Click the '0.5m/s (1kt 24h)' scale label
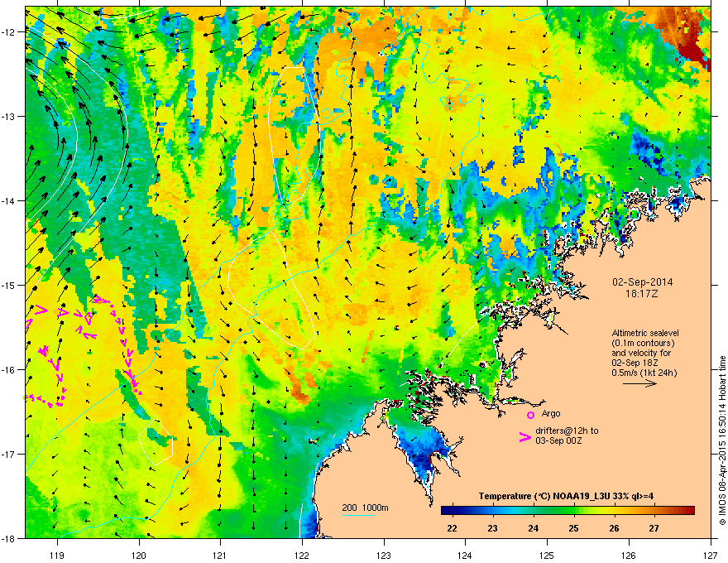The width and height of the screenshot is (728, 563). click(x=644, y=373)
